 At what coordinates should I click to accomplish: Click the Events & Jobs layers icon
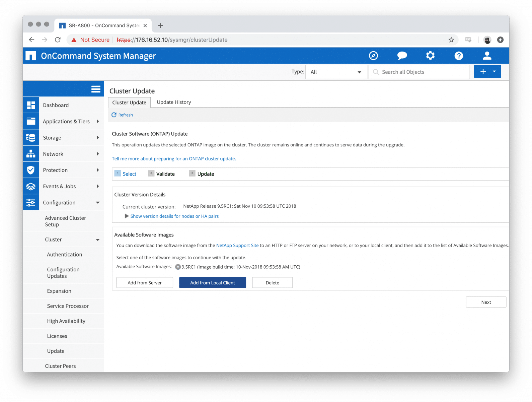coord(31,186)
